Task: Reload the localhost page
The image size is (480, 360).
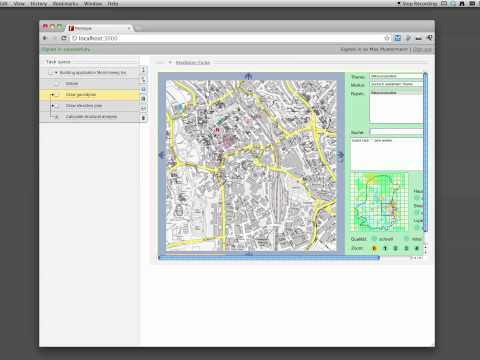Action: 64,38
